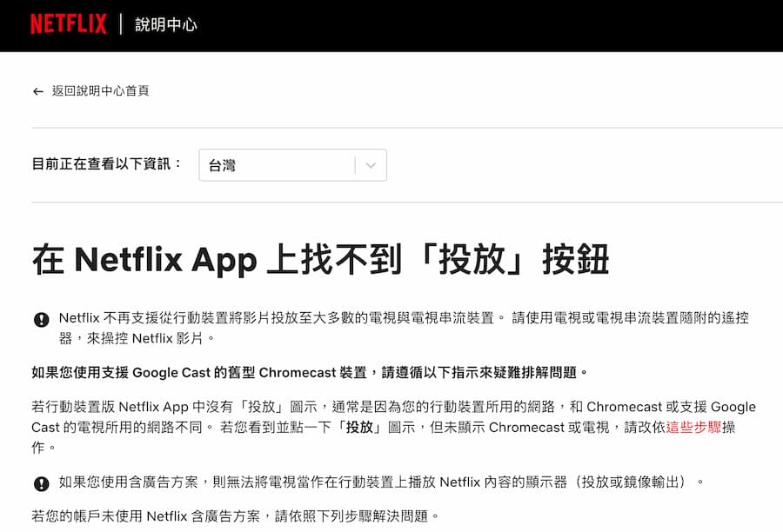Select the 台灣 text in the combo box
The height and width of the screenshot is (532, 783).
(224, 164)
